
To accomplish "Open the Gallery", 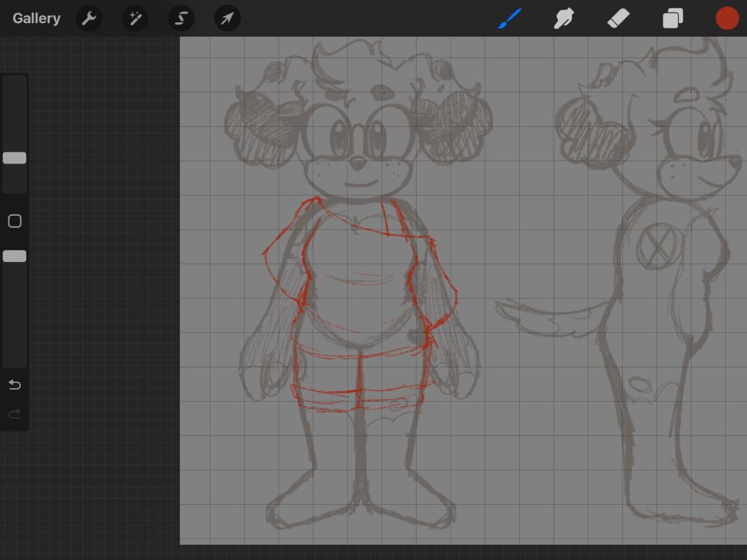I will (36, 19).
